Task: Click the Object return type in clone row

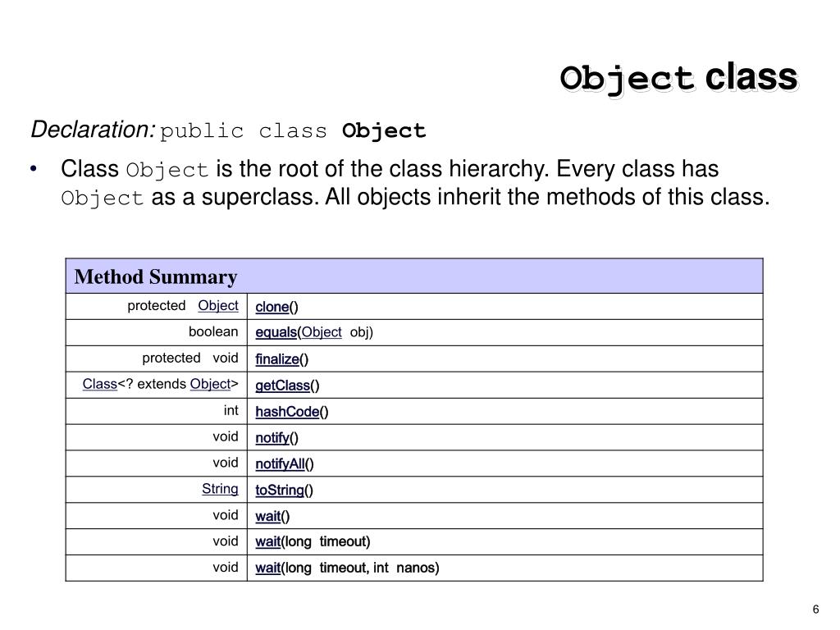Action: tap(218, 305)
